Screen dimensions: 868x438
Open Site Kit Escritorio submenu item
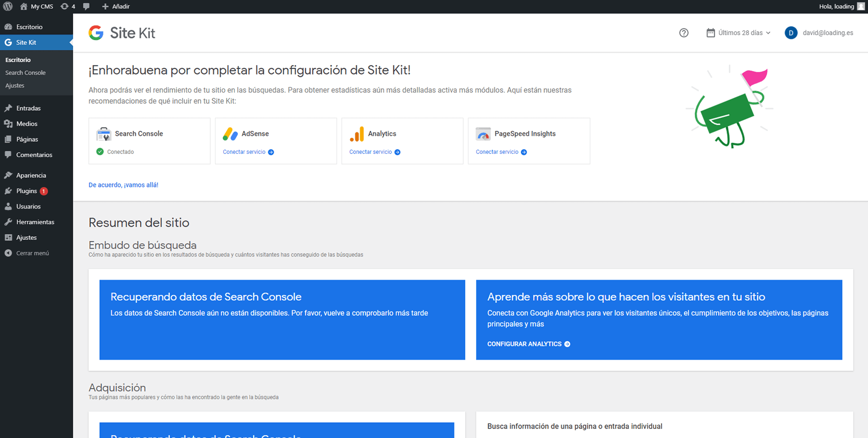[18, 60]
